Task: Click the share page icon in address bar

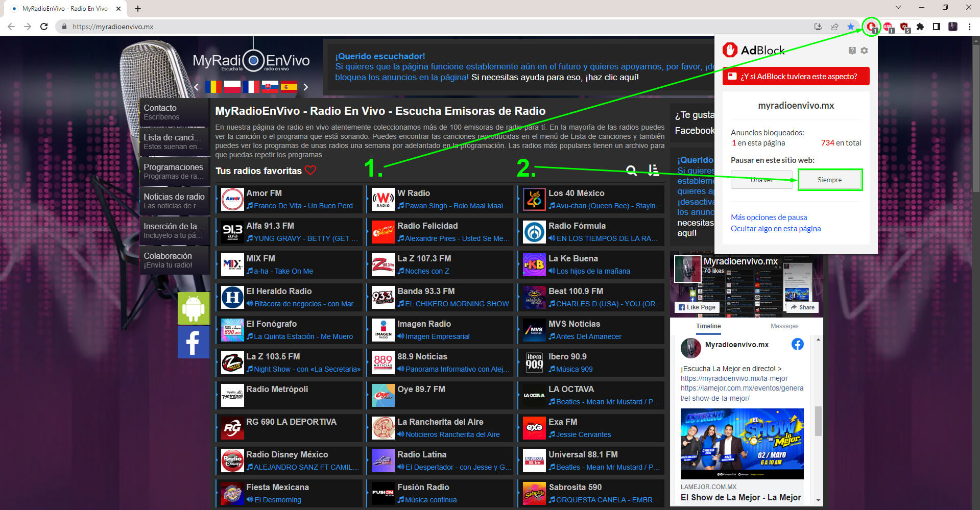Action: click(834, 27)
